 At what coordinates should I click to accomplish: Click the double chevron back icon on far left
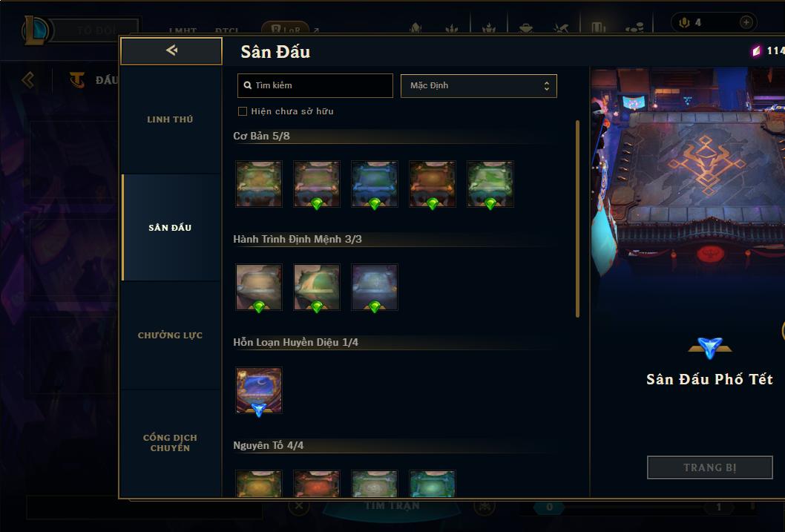[28, 79]
